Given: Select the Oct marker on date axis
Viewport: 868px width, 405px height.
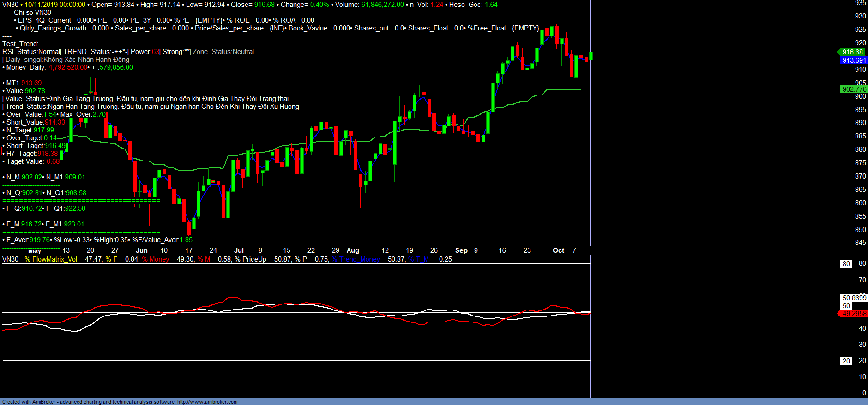Looking at the screenshot, I should (558, 250).
